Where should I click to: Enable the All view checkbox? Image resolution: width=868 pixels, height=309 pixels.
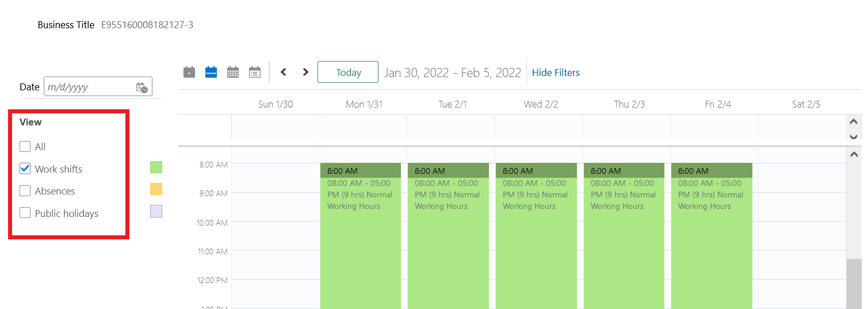pyautogui.click(x=25, y=146)
